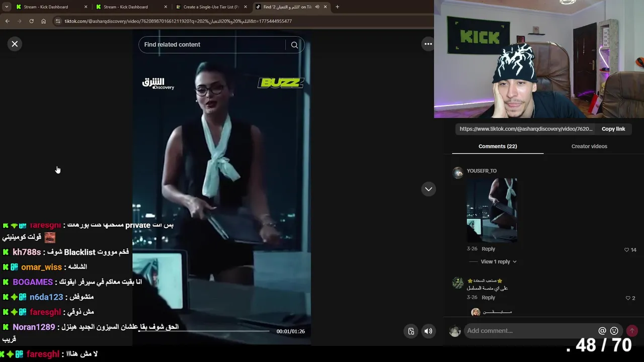The image size is (644, 362).
Task: Open browser home page icon
Action: 43,21
